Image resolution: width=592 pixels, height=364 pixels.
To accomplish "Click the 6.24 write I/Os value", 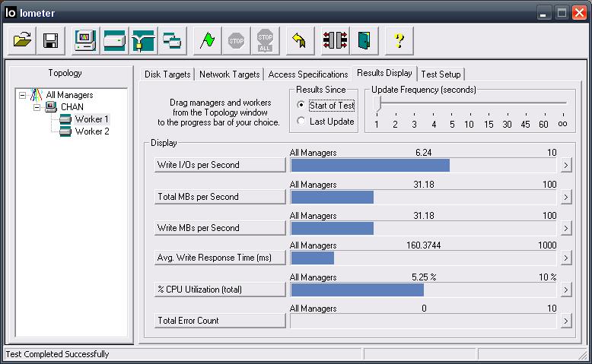I will point(423,153).
